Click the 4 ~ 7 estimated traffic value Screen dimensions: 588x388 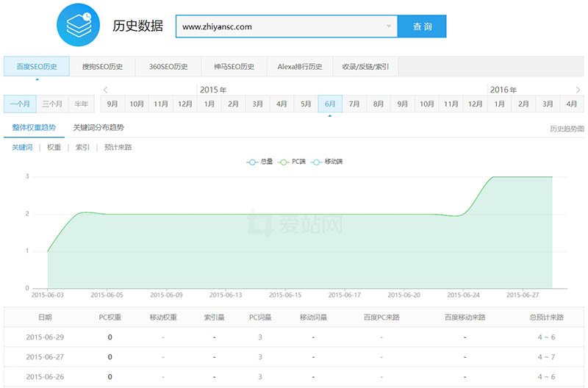pyautogui.click(x=546, y=357)
